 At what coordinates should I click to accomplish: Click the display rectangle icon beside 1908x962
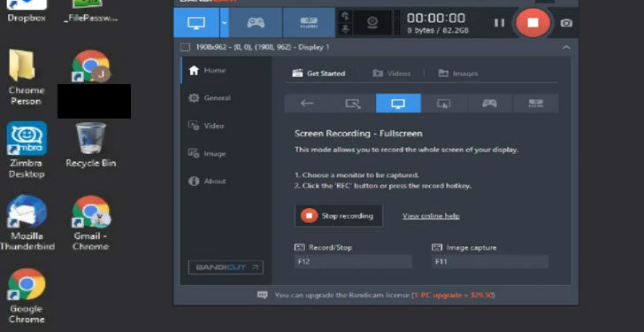pyautogui.click(x=185, y=47)
